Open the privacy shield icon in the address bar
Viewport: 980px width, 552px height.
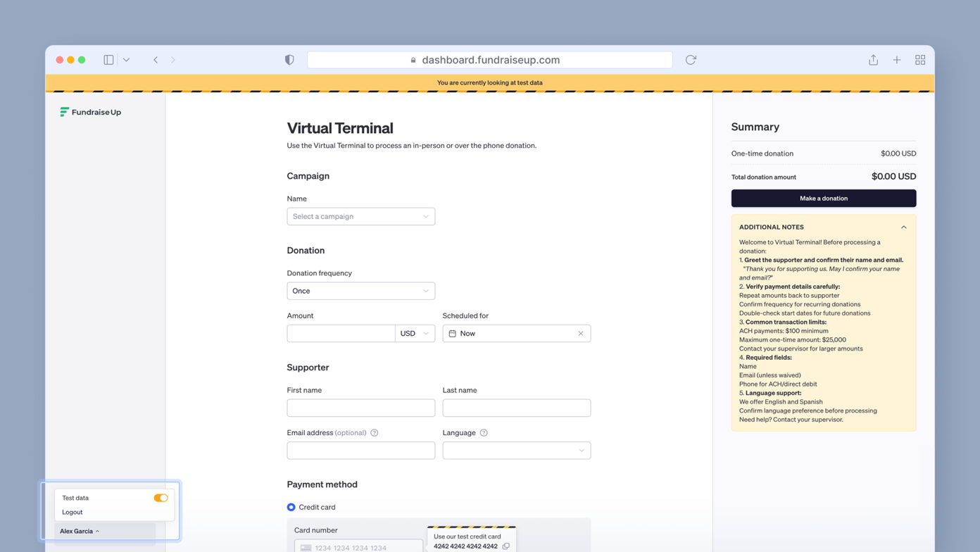click(289, 60)
